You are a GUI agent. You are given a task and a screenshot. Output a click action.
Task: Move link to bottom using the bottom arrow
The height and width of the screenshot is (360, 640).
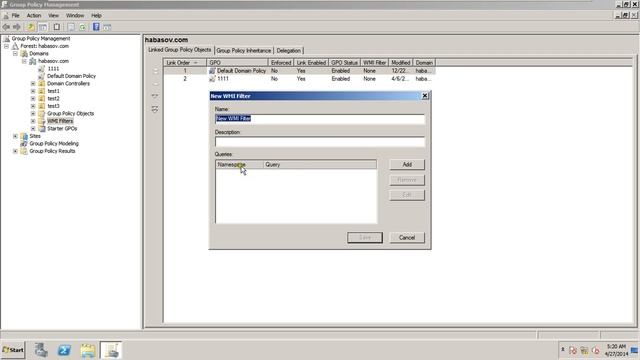[155, 109]
